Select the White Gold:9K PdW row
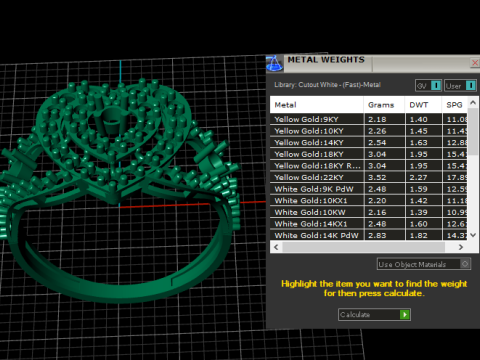This screenshot has height=360, width=480. coord(369,189)
